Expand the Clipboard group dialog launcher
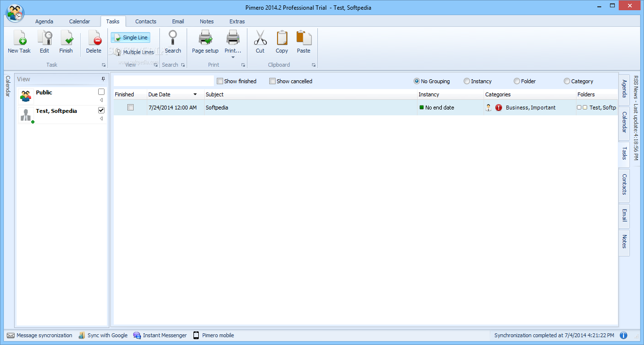Screen dimensions: 644x345 (x=313, y=65)
